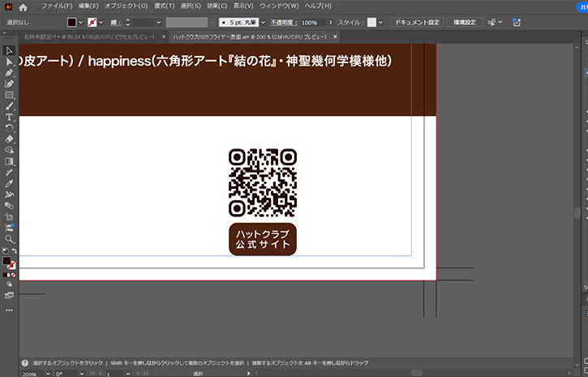Activate the Zoom magnifier tool

[9, 239]
